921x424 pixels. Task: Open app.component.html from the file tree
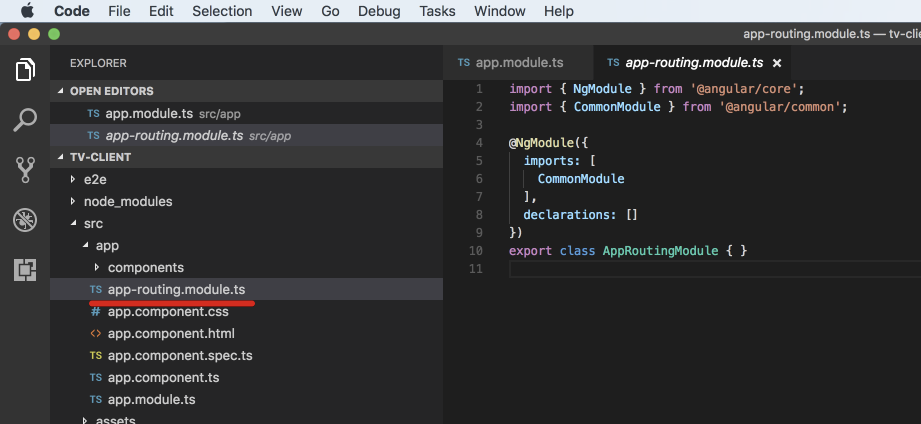point(171,334)
